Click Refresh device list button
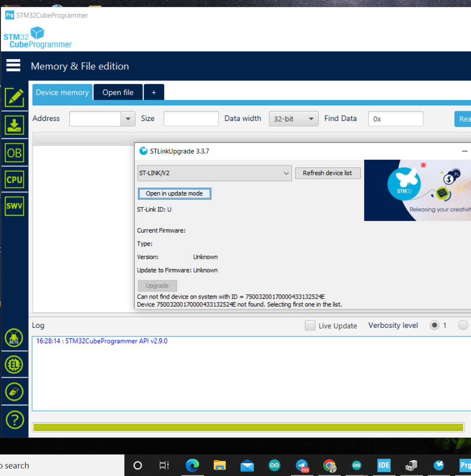 328,173
